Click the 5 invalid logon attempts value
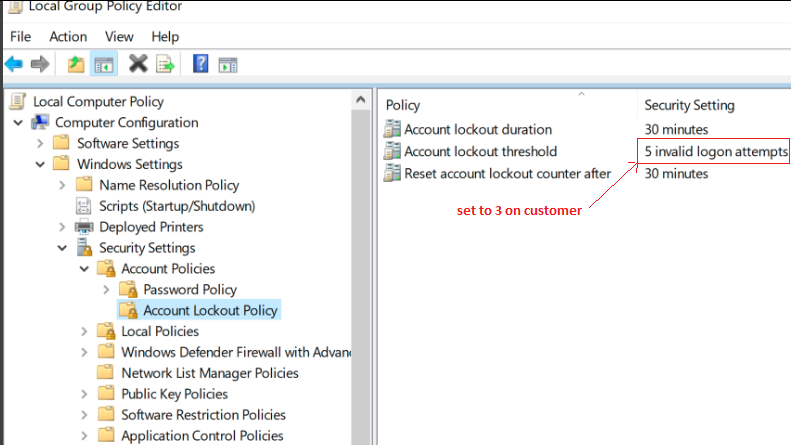This screenshot has width=791, height=445. [716, 151]
